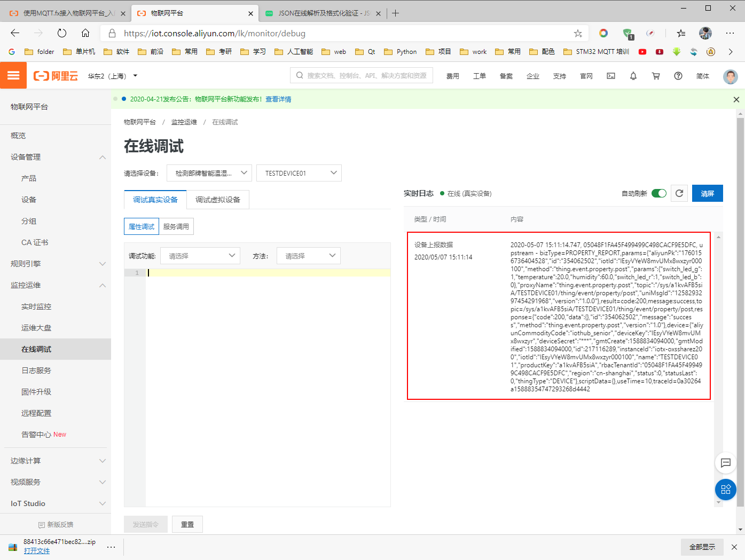Open the help question mark icon
745x560 pixels.
coord(678,76)
